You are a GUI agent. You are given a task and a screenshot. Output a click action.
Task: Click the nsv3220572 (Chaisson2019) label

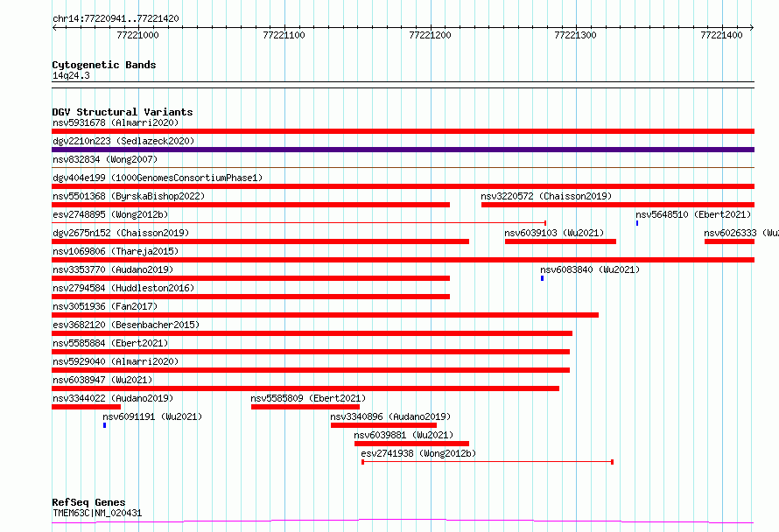[546, 196]
